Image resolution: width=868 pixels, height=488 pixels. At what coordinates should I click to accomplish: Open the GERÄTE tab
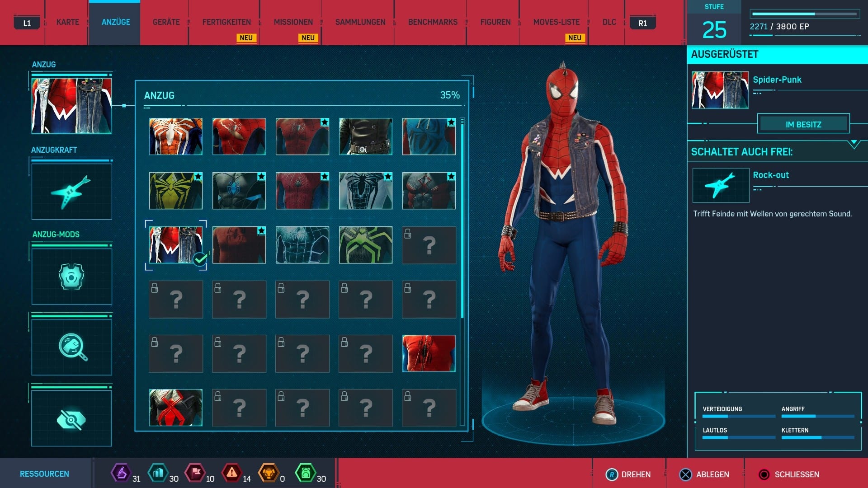166,22
